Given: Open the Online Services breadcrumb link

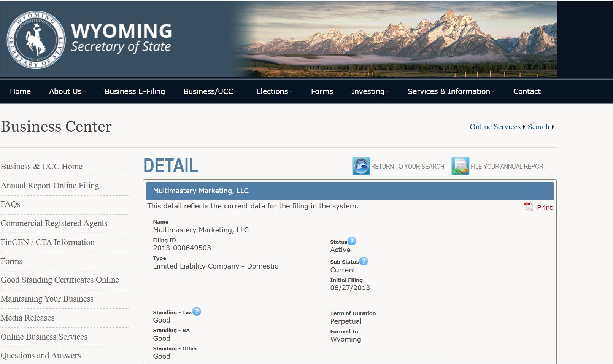Looking at the screenshot, I should pyautogui.click(x=495, y=127).
